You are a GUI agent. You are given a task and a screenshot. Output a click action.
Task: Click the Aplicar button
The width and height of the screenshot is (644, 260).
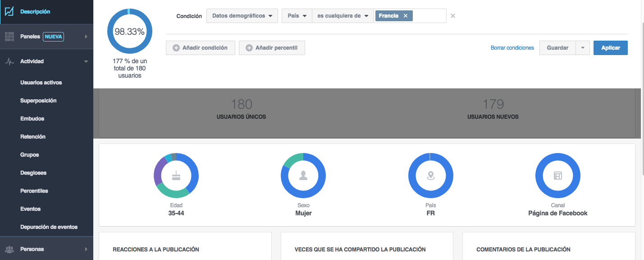click(x=611, y=48)
